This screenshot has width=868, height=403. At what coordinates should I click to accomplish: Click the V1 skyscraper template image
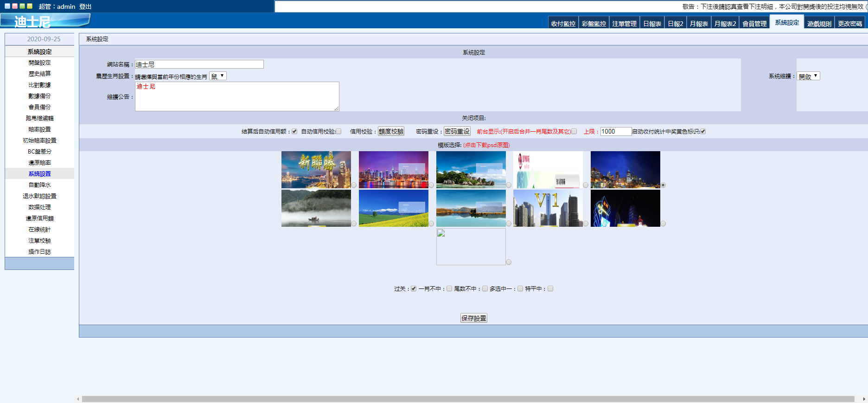click(x=548, y=208)
